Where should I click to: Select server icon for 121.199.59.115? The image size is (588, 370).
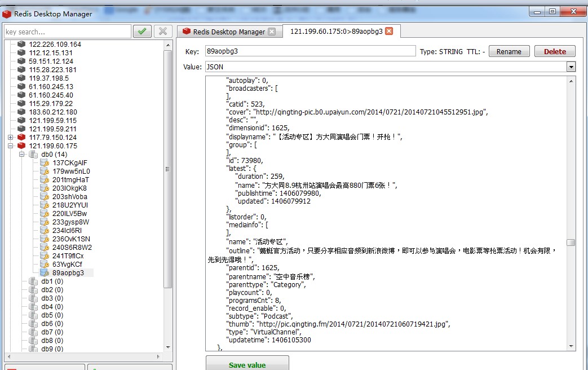tap(21, 120)
